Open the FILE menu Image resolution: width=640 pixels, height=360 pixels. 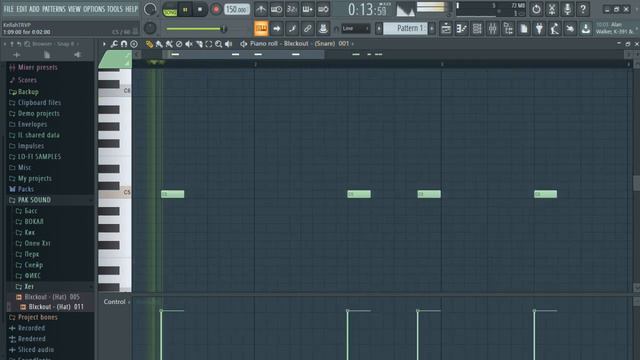[8, 9]
